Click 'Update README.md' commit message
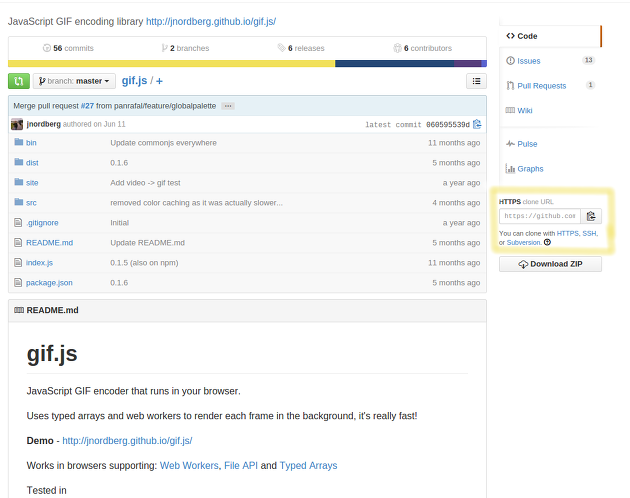 point(147,243)
